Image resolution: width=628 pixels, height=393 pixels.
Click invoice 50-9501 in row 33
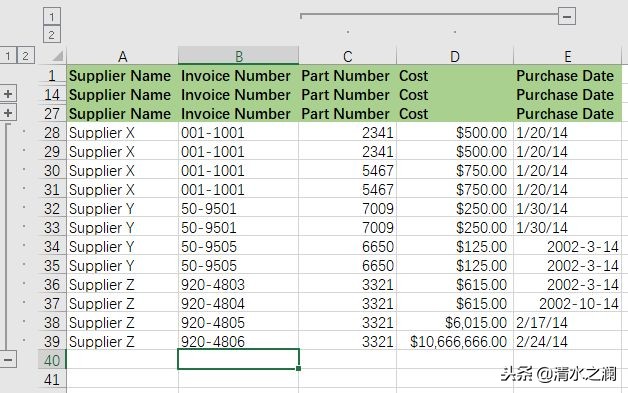tap(239, 227)
